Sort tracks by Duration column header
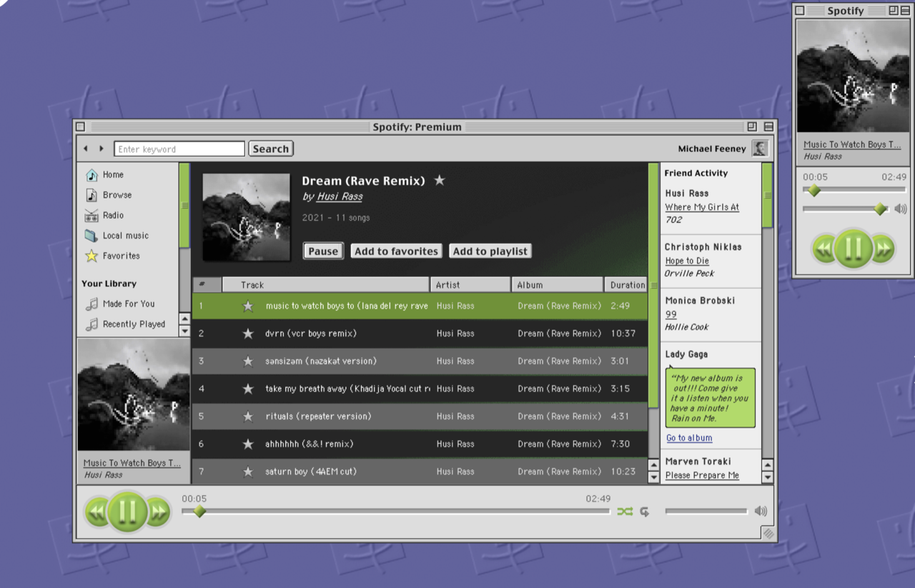This screenshot has height=588, width=915. (x=626, y=285)
